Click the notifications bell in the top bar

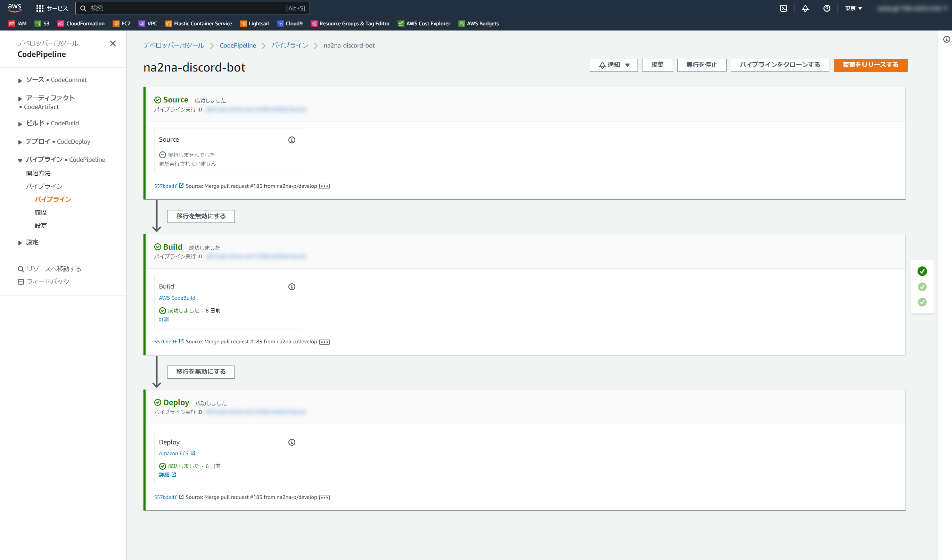pyautogui.click(x=805, y=8)
